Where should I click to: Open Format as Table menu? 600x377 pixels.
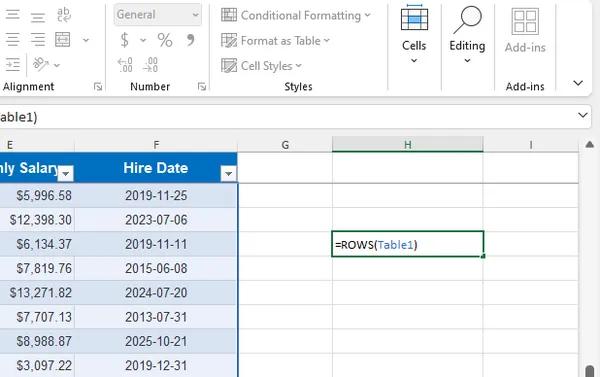tap(275, 41)
